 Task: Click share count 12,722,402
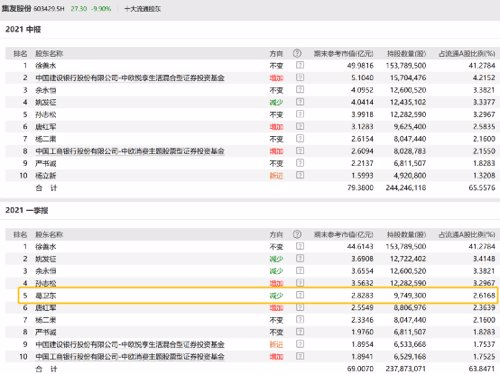click(408, 259)
